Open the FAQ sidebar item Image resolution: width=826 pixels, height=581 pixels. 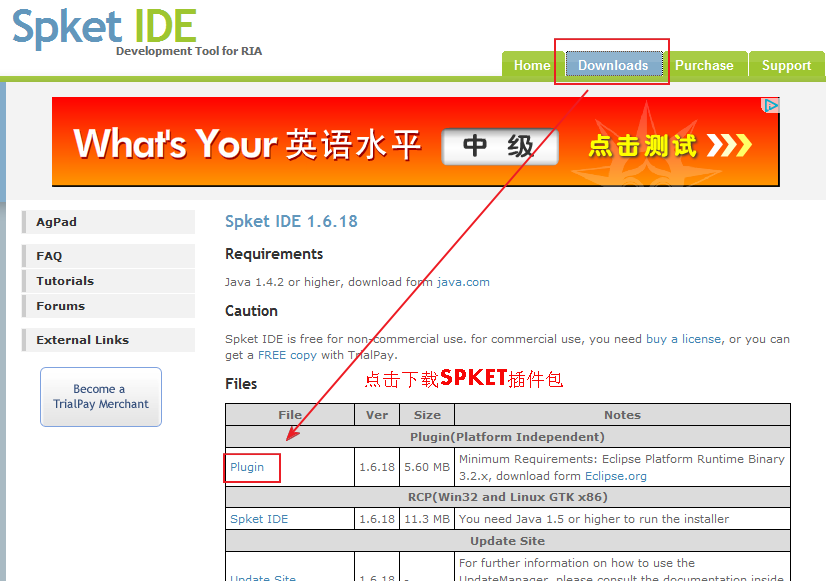(x=109, y=255)
